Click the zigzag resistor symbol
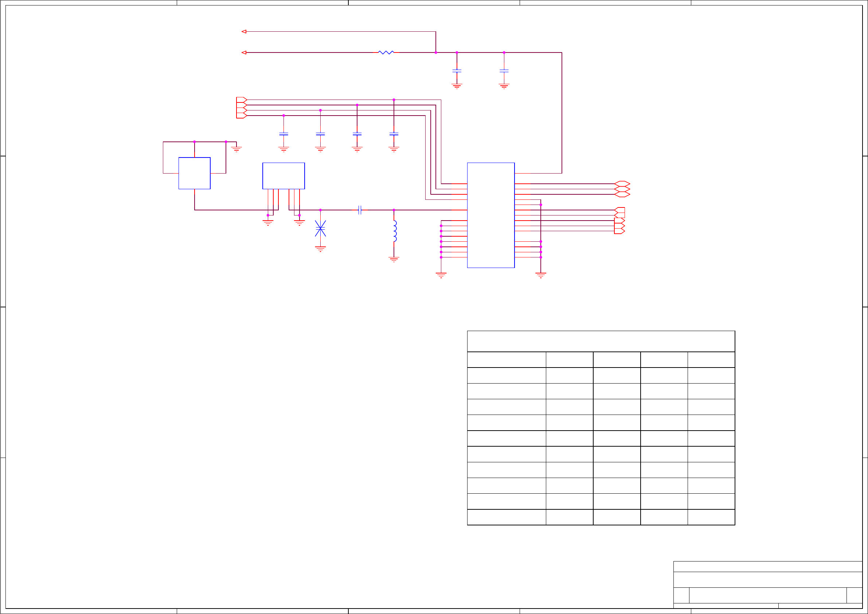 click(386, 53)
